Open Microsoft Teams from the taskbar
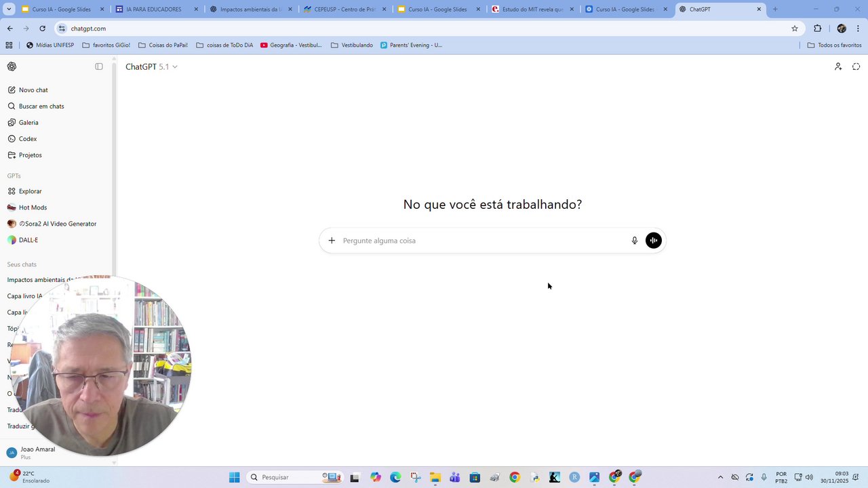868x488 pixels. point(455,477)
